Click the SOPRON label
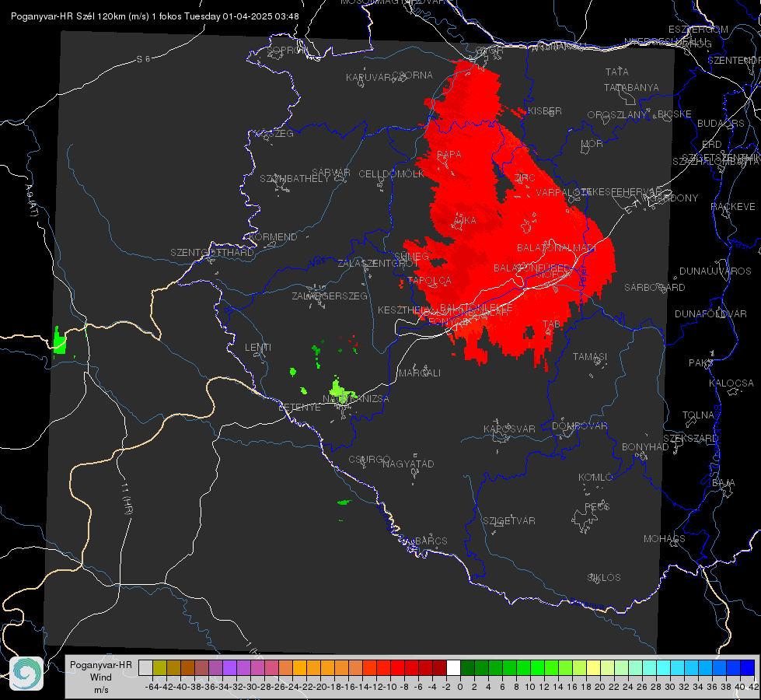The width and height of the screenshot is (761, 700). (x=288, y=50)
